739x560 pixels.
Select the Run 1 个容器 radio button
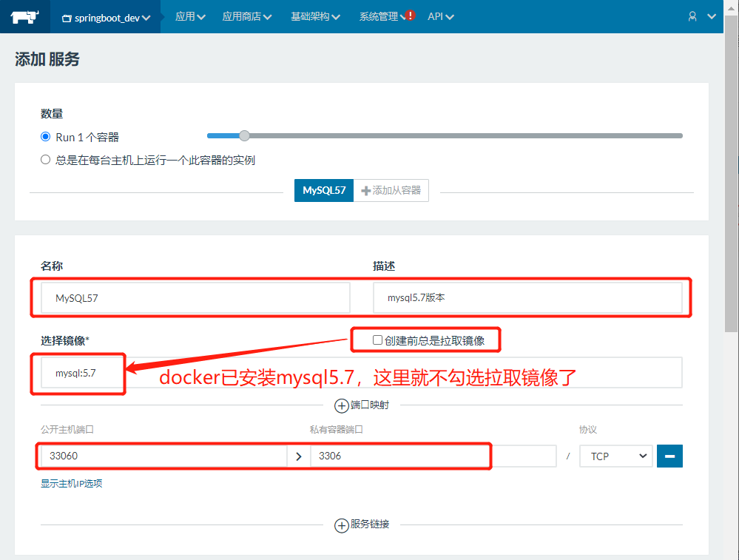[x=45, y=137]
